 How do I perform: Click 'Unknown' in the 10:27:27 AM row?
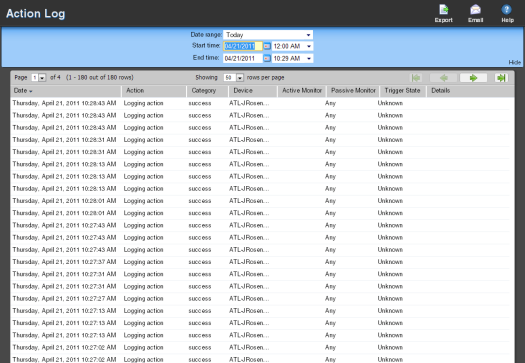click(390, 299)
